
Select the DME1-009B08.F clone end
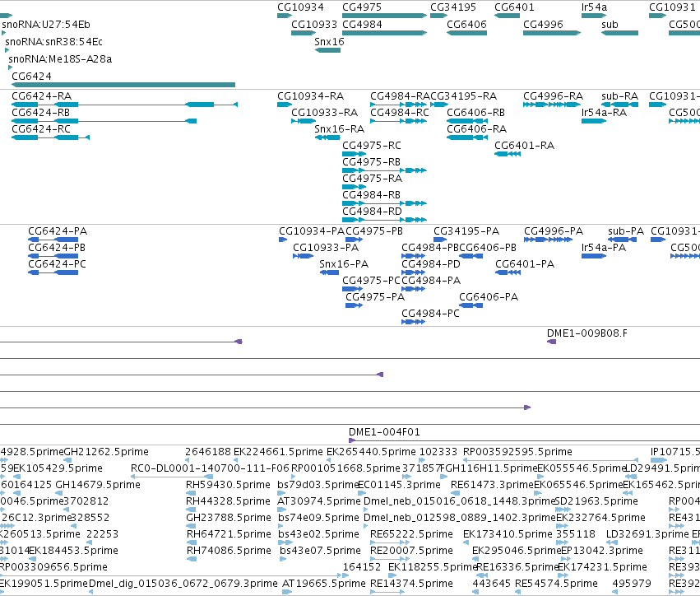551,342
